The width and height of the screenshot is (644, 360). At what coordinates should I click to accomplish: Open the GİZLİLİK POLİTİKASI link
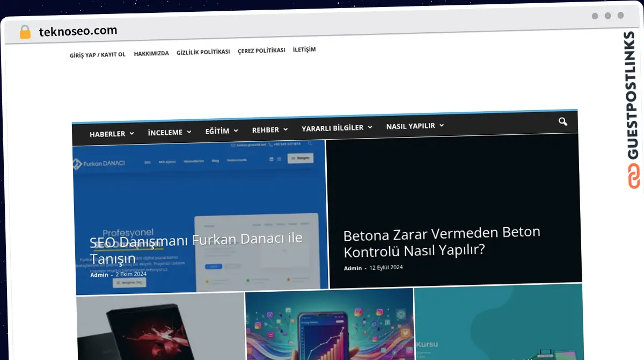203,52
